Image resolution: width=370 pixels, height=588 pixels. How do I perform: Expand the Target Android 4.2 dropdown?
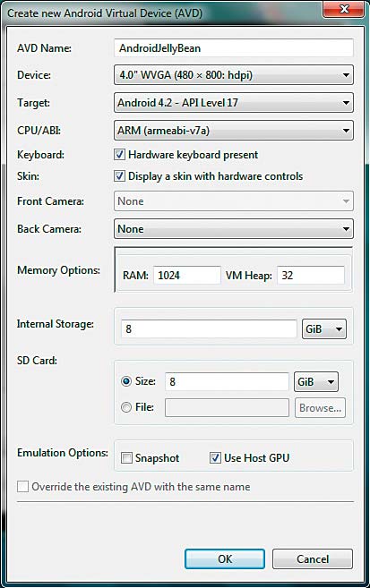(234, 103)
